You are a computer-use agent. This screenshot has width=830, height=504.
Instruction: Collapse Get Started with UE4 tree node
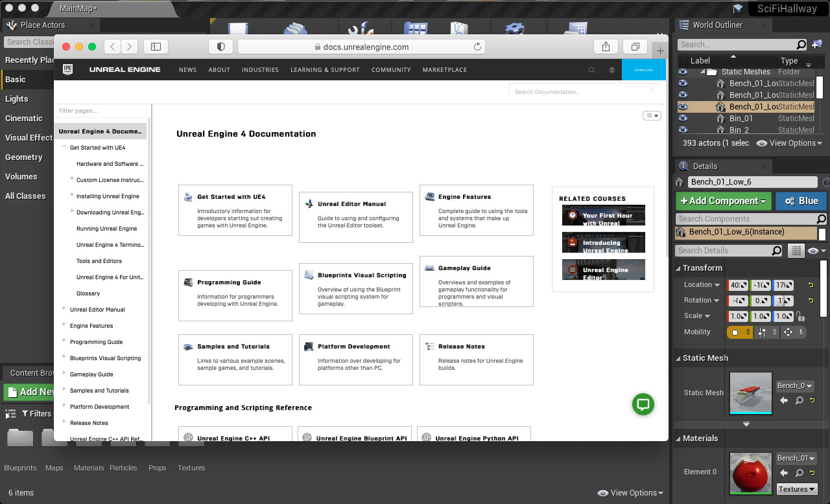click(64, 147)
